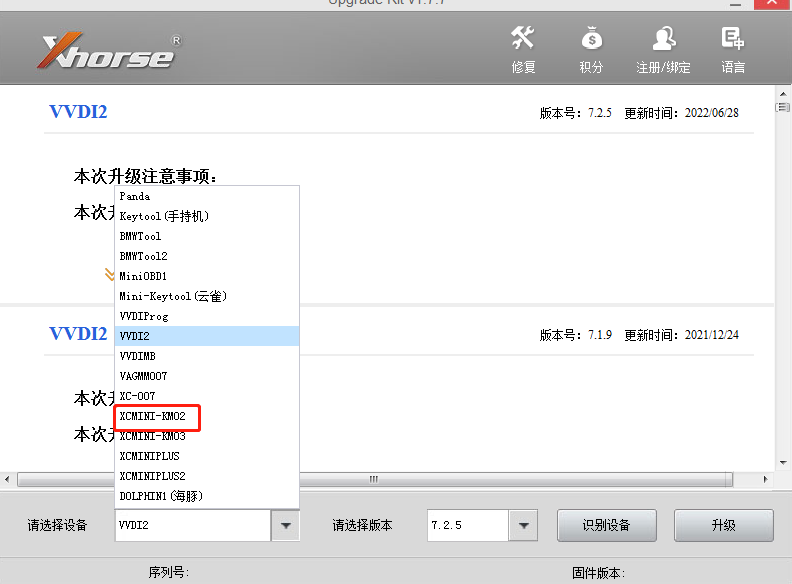Viewport: 792px width, 584px height.
Task: Open the 修复 repair tool icon
Action: [x=523, y=38]
